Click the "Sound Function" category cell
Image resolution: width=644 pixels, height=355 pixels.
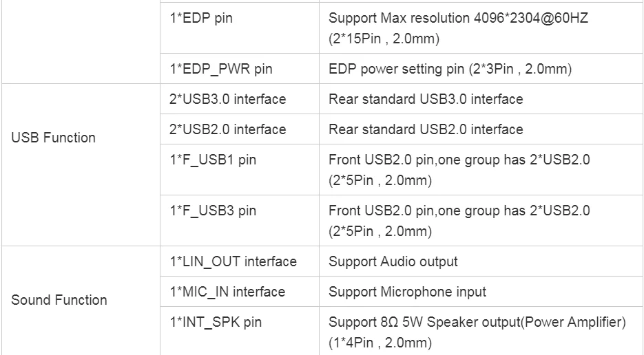(59, 300)
